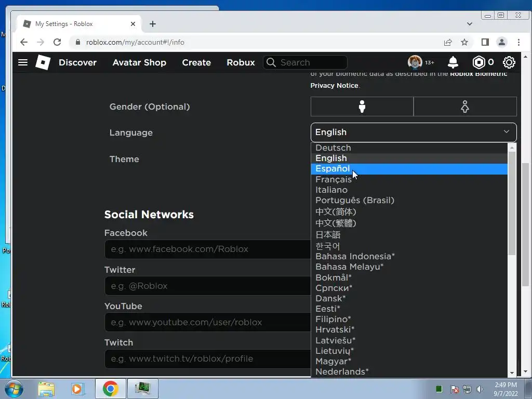This screenshot has width=532, height=399.
Task: Choose Português (Brasil) from the list
Action: point(409,201)
